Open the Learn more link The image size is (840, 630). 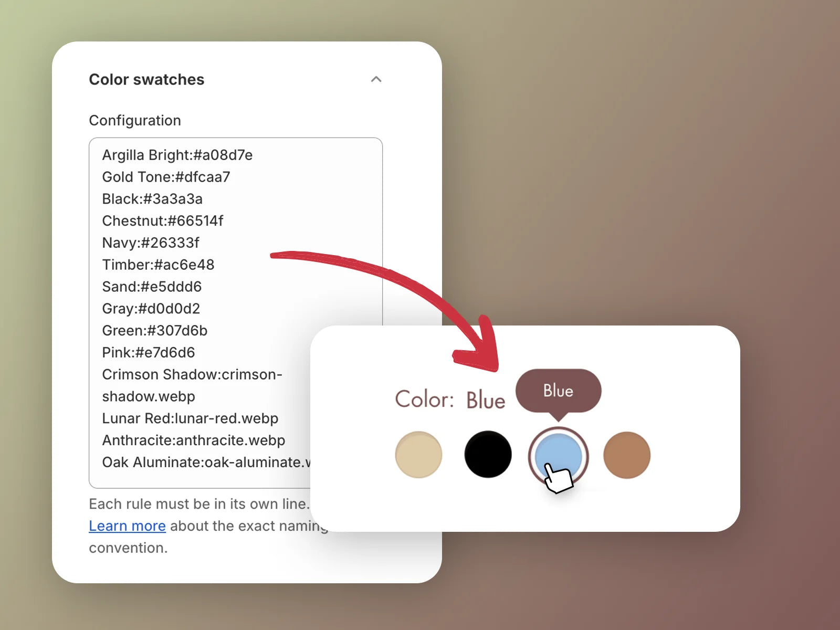[127, 526]
